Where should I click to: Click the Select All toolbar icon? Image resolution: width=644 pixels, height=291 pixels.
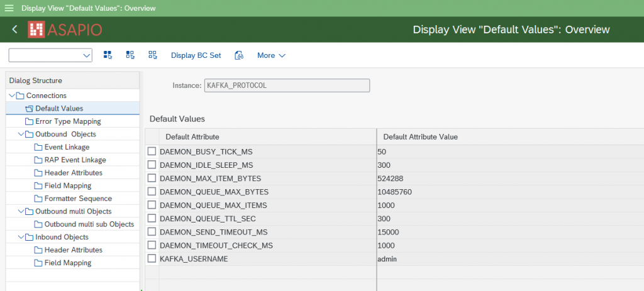[x=108, y=55]
